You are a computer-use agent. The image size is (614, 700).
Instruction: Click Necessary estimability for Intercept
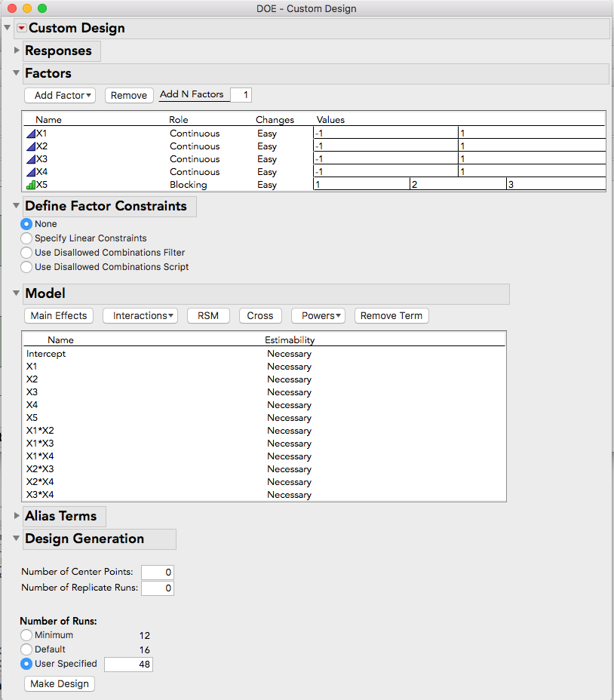pyautogui.click(x=290, y=354)
